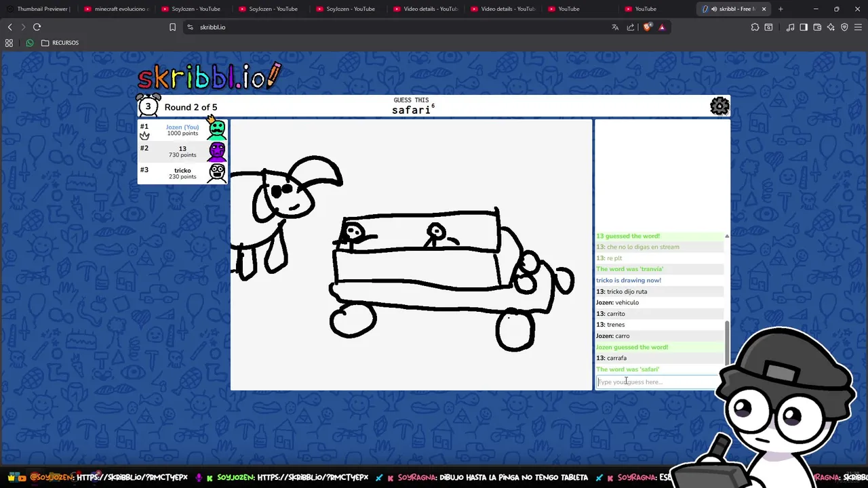This screenshot has width=868, height=488.
Task: Click the word 'safari' hint
Action: (411, 110)
